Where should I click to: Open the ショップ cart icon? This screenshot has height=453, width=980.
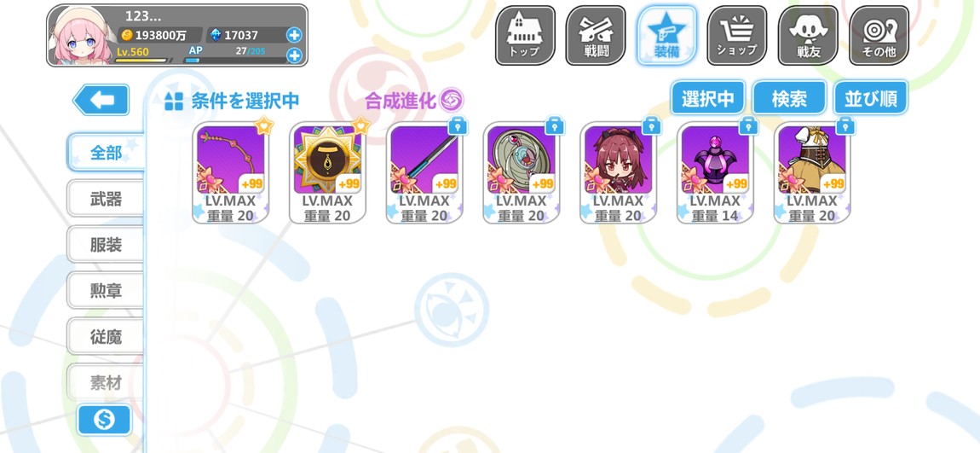pos(737,36)
